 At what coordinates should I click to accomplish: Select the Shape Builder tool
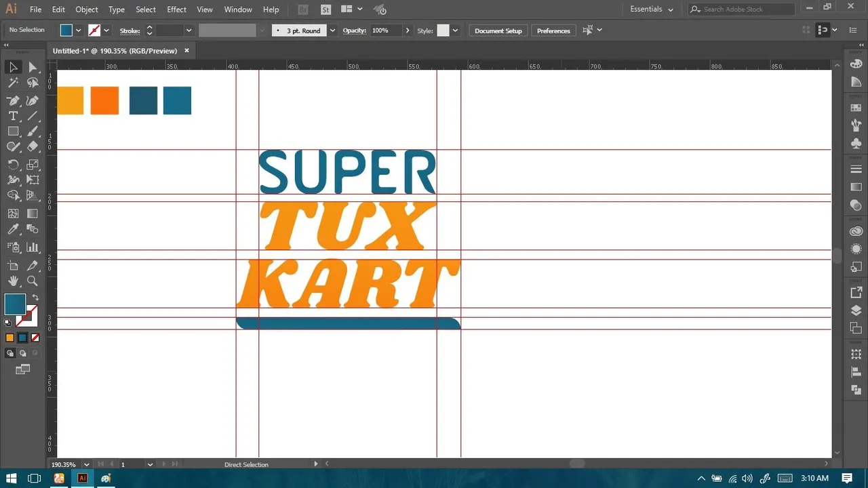tap(13, 196)
